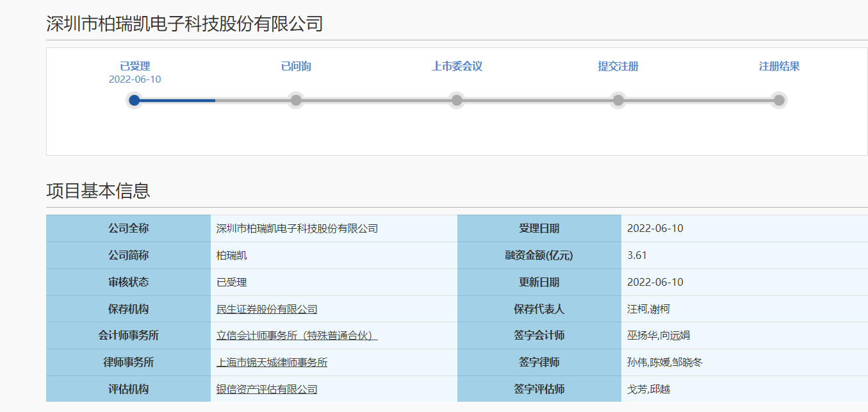The height and width of the screenshot is (412, 868).
Task: Open the 银信资产评估有限公司 appraiser link
Action: (x=266, y=390)
